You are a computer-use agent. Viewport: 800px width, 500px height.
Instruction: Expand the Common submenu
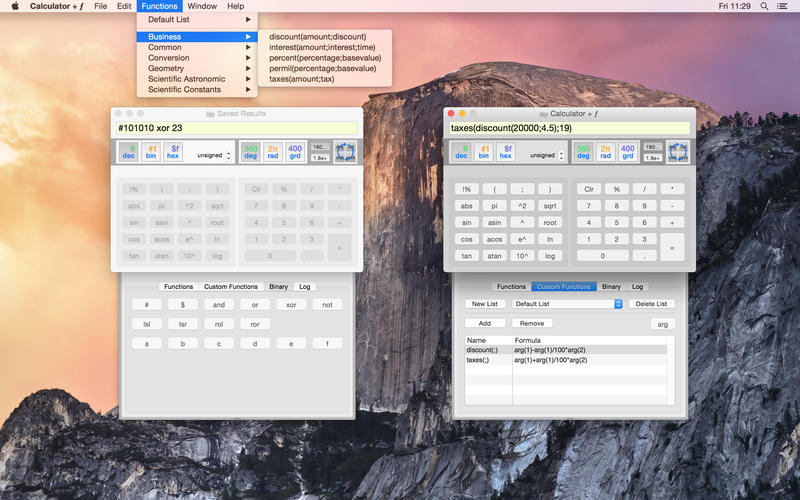pos(197,47)
